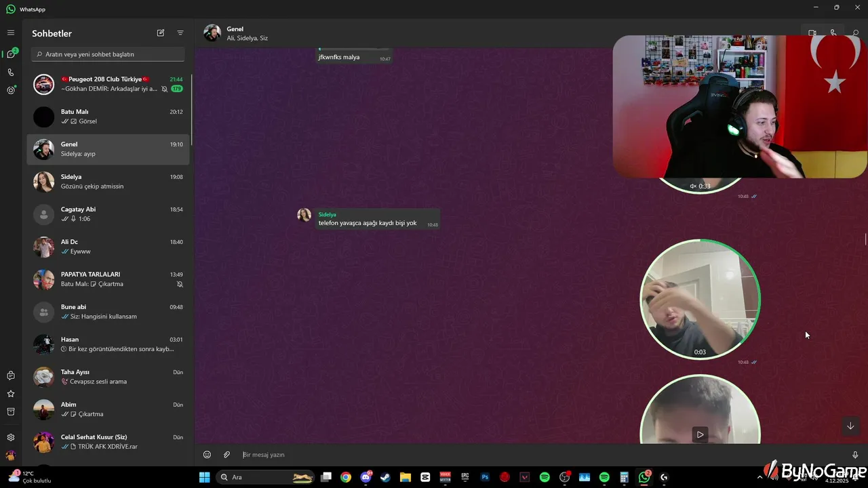Open Steam from taskbar
The image size is (868, 488).
(x=385, y=477)
